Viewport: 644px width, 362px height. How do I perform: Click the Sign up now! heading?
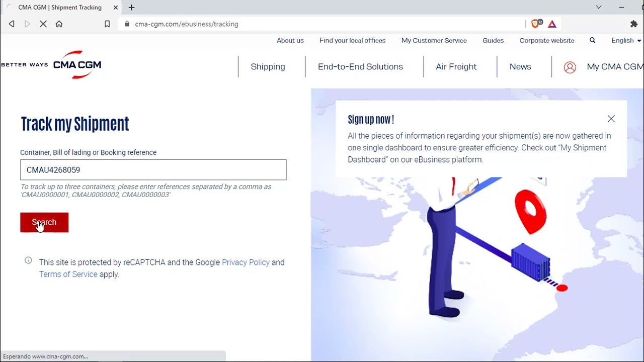(x=371, y=119)
